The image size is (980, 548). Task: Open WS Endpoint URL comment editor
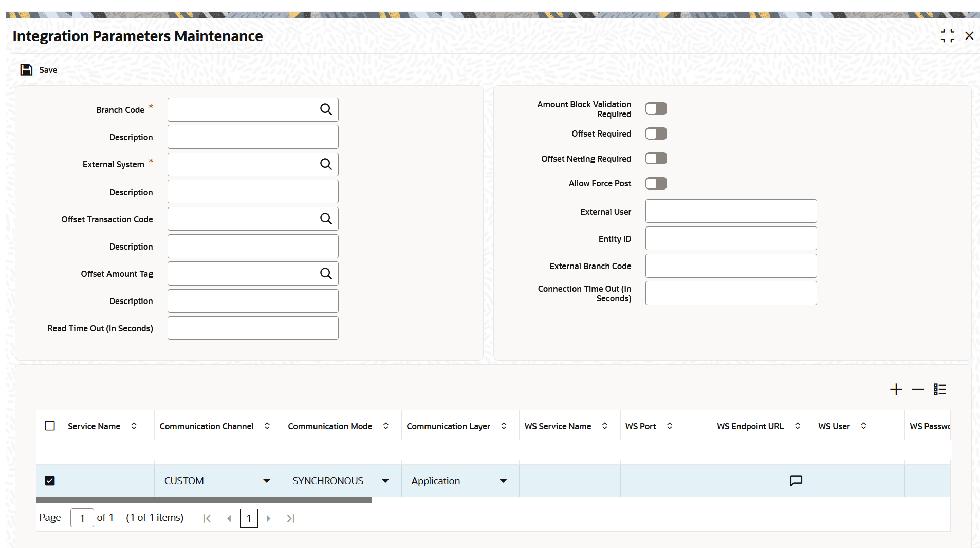point(796,481)
